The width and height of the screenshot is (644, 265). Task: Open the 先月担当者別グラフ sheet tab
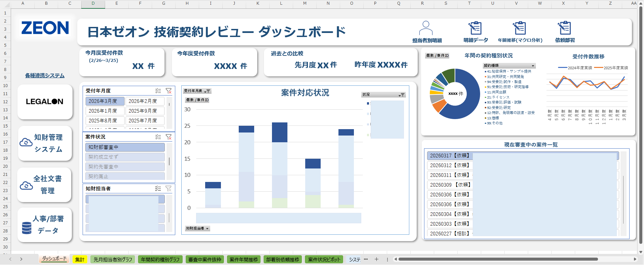click(x=113, y=260)
